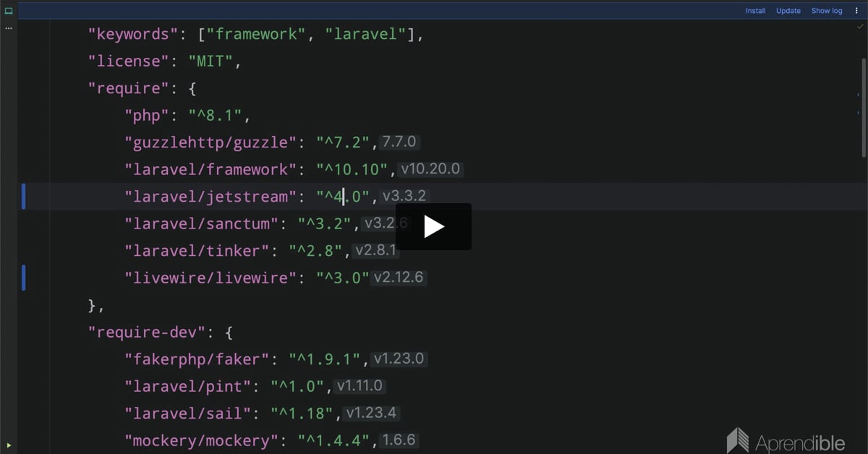Click the video play button overlay

pos(433,226)
